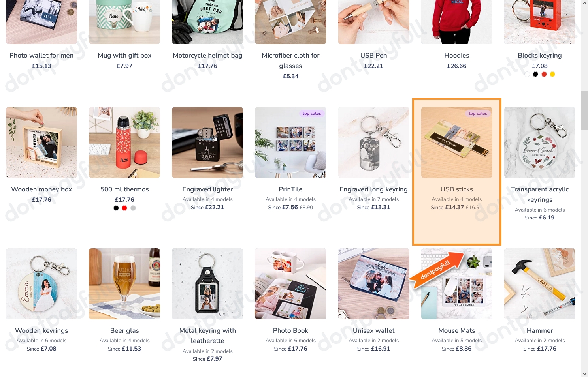588x377 pixels.
Task: Select white swatch under Blocks keyring
Action: tap(527, 74)
